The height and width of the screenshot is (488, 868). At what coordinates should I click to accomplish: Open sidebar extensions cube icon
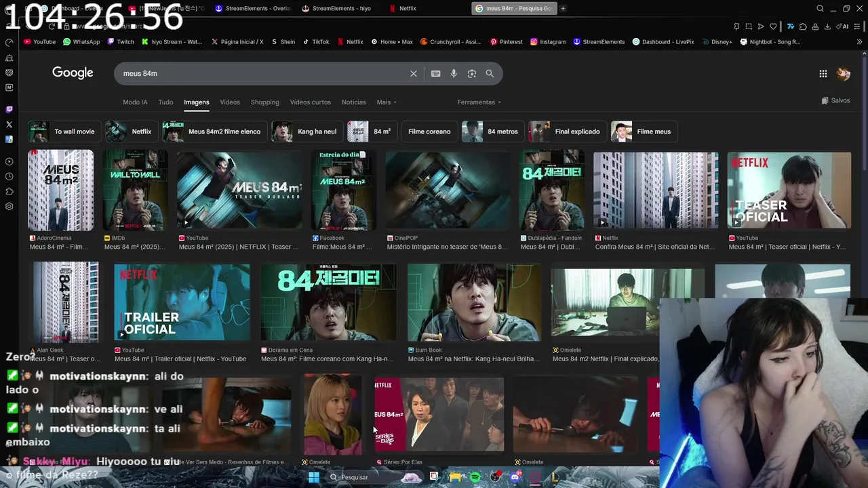9,191
